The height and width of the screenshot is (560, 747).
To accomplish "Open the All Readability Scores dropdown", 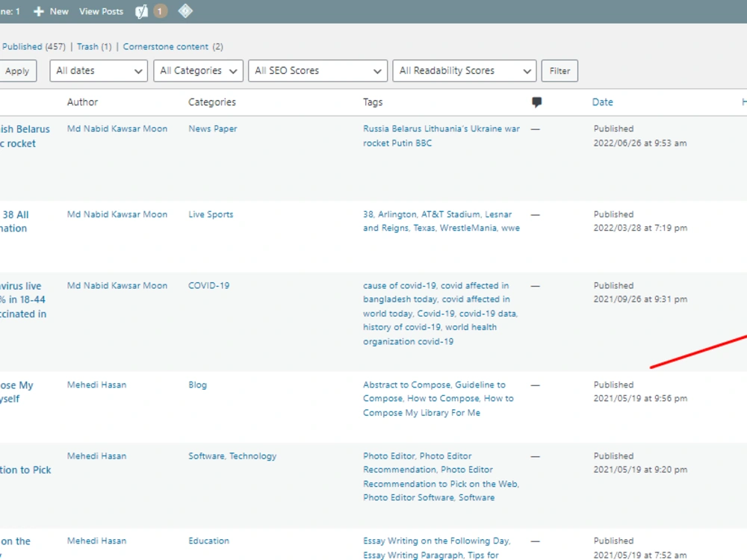I will [x=465, y=71].
